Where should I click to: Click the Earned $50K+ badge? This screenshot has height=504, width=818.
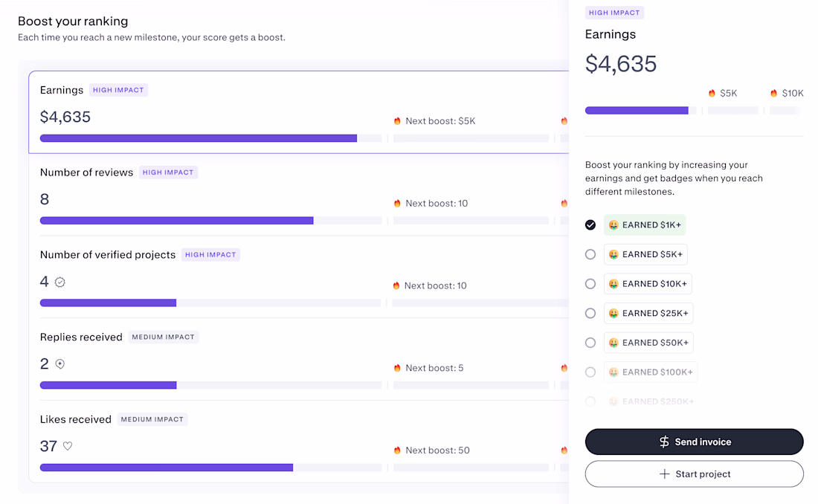pyautogui.click(x=648, y=343)
